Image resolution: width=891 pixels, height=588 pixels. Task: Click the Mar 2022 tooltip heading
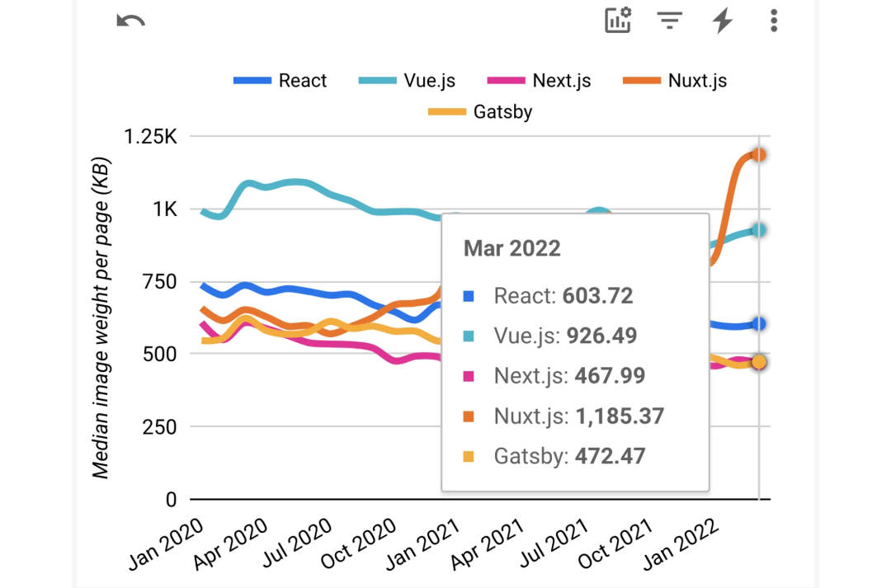click(511, 247)
